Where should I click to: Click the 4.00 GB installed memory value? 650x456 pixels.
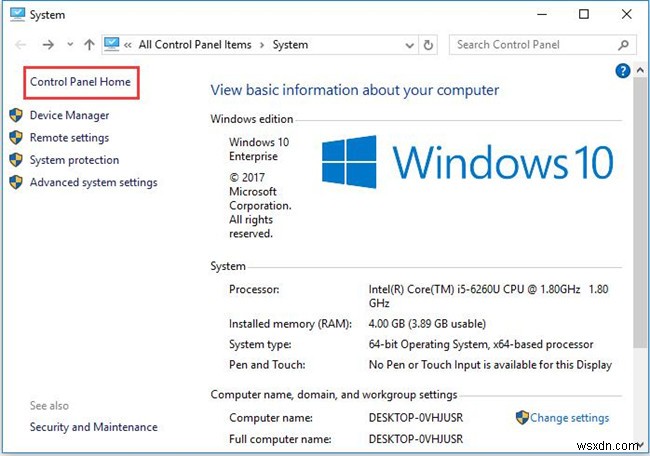(x=427, y=324)
